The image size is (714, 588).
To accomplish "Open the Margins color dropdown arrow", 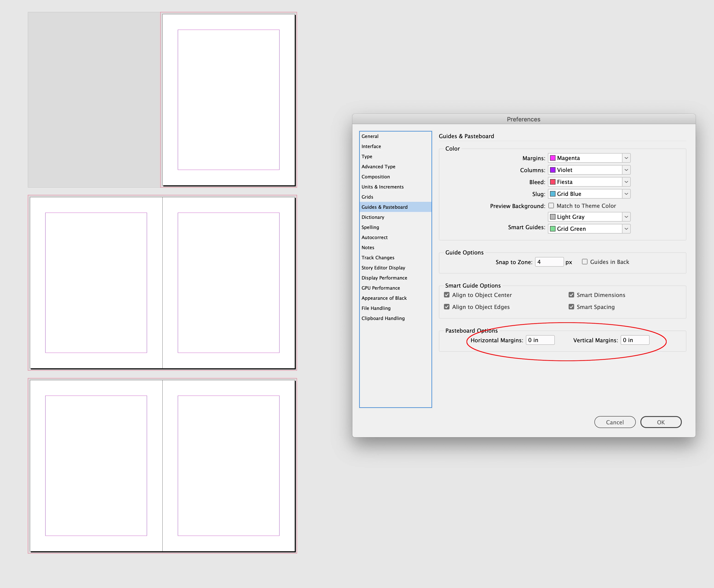I will [626, 158].
